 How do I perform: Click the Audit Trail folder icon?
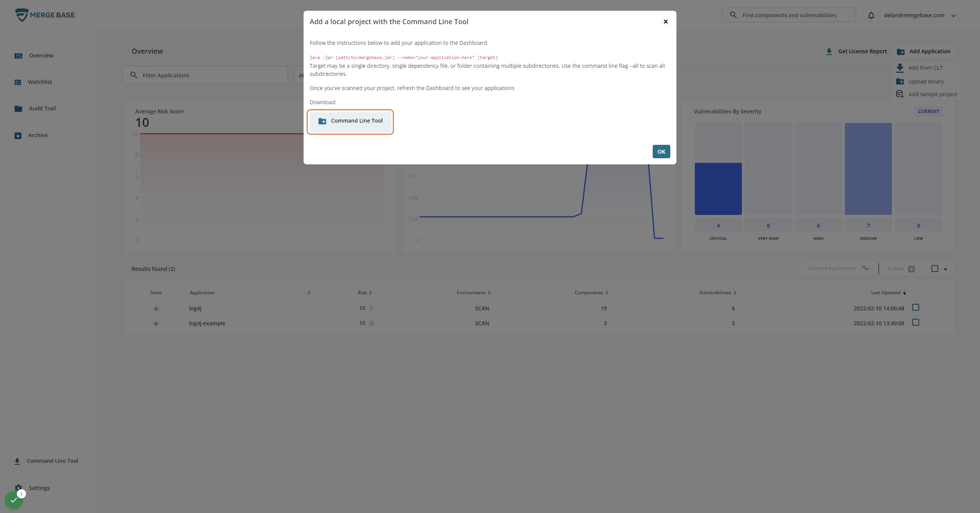18,108
